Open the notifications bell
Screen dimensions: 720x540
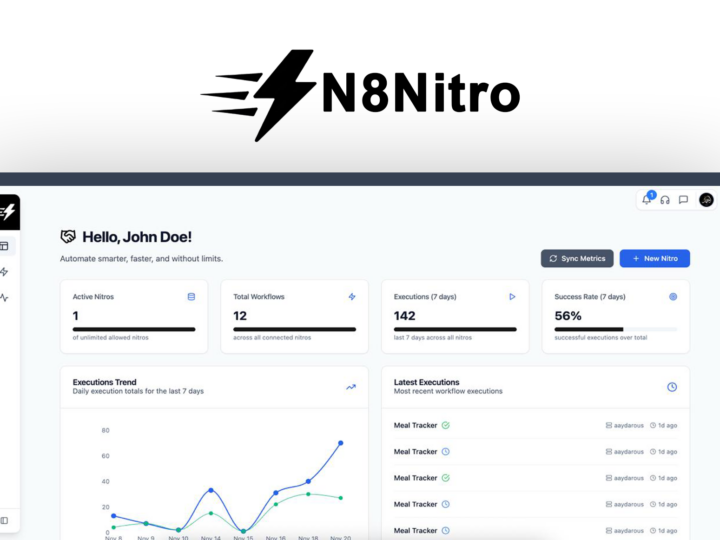[x=647, y=200]
